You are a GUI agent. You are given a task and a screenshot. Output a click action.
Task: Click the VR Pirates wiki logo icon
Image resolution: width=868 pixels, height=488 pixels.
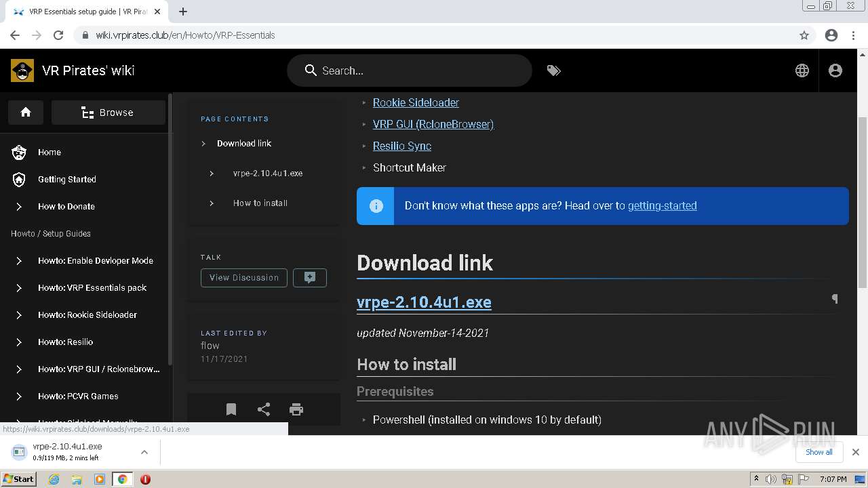(x=22, y=70)
